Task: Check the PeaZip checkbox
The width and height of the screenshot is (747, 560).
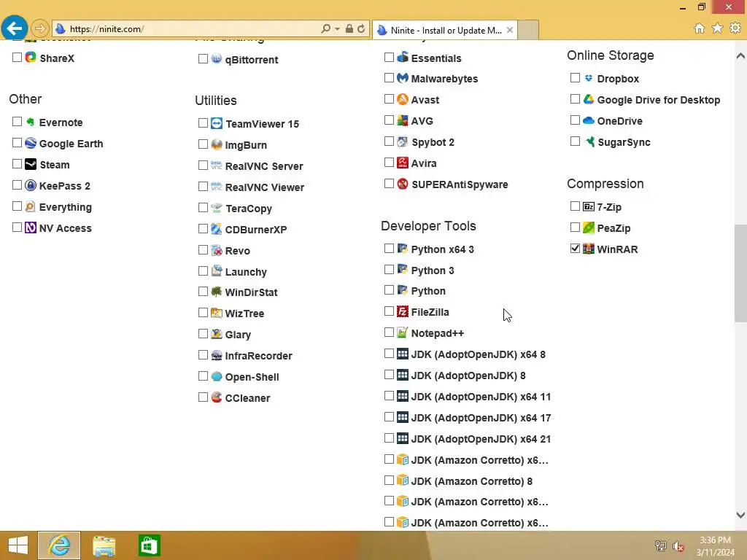Action: pos(575,227)
